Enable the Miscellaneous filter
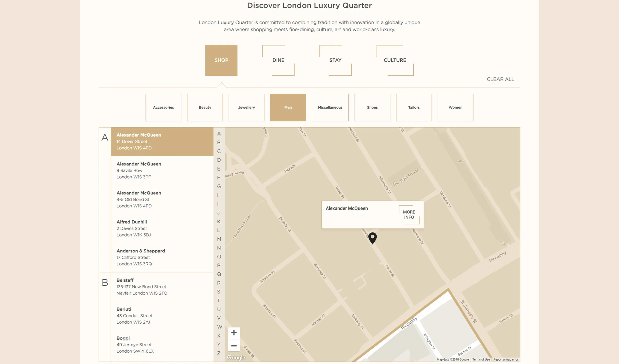The width and height of the screenshot is (619, 364). pyautogui.click(x=330, y=107)
